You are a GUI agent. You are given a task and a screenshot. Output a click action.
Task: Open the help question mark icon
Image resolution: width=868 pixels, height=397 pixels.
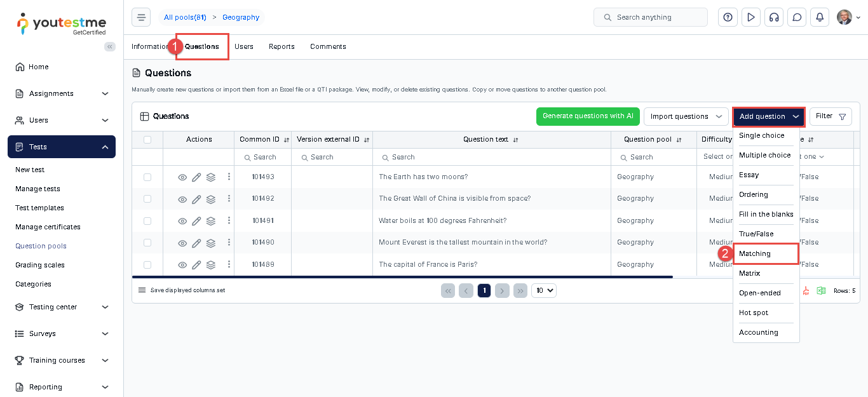click(728, 17)
